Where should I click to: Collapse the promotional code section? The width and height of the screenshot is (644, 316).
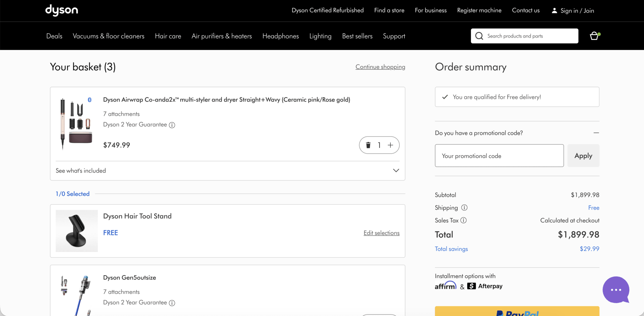coord(596,133)
